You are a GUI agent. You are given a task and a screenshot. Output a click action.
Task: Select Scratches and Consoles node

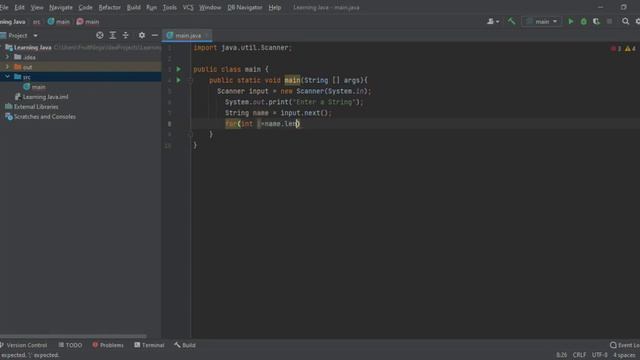point(44,117)
